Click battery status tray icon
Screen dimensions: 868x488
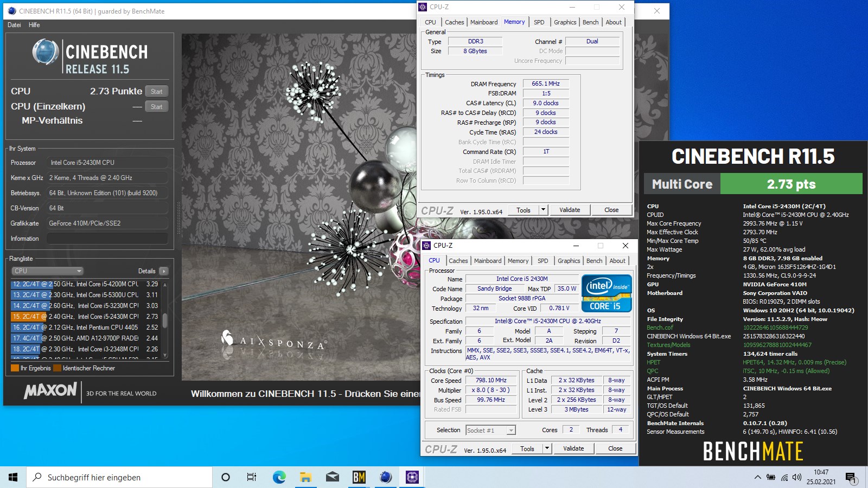771,477
